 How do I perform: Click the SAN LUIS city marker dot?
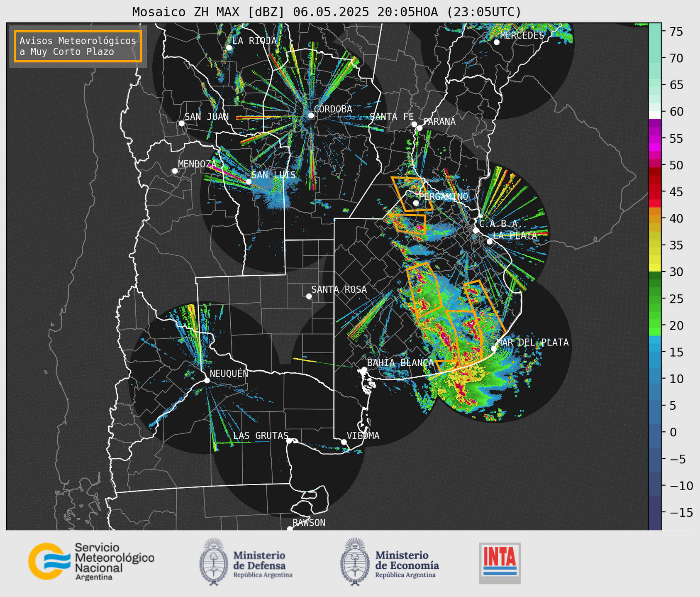click(249, 182)
